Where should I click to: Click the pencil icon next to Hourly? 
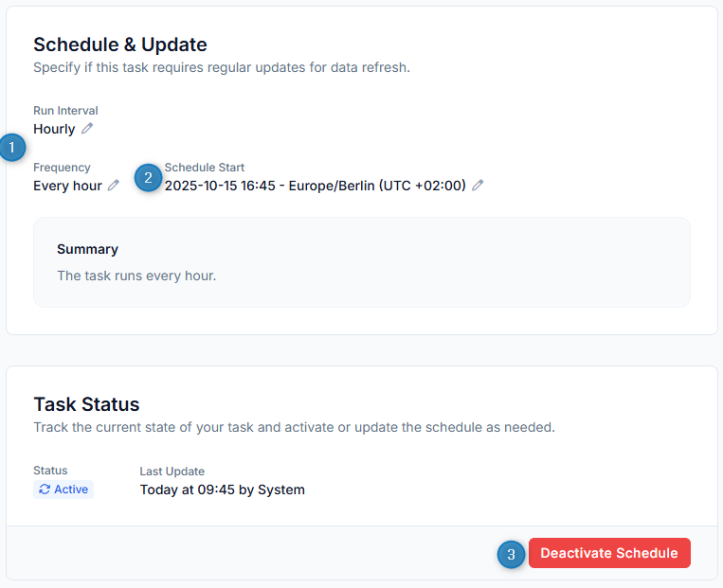87,129
